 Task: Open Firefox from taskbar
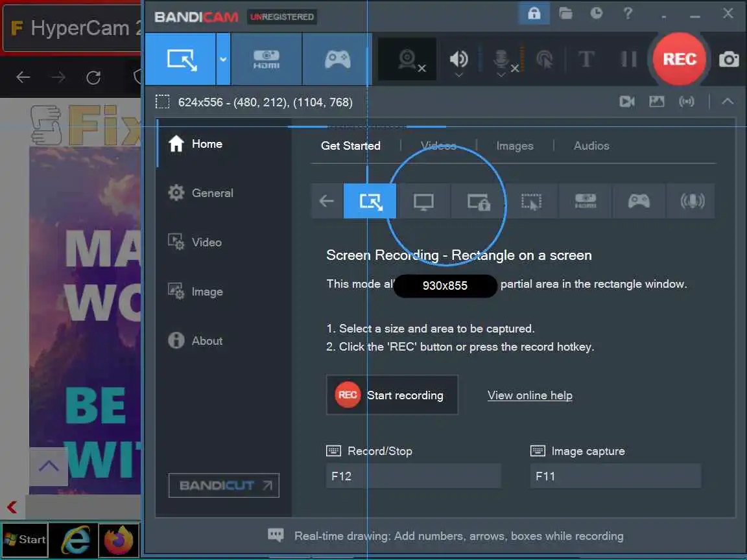pyautogui.click(x=119, y=539)
